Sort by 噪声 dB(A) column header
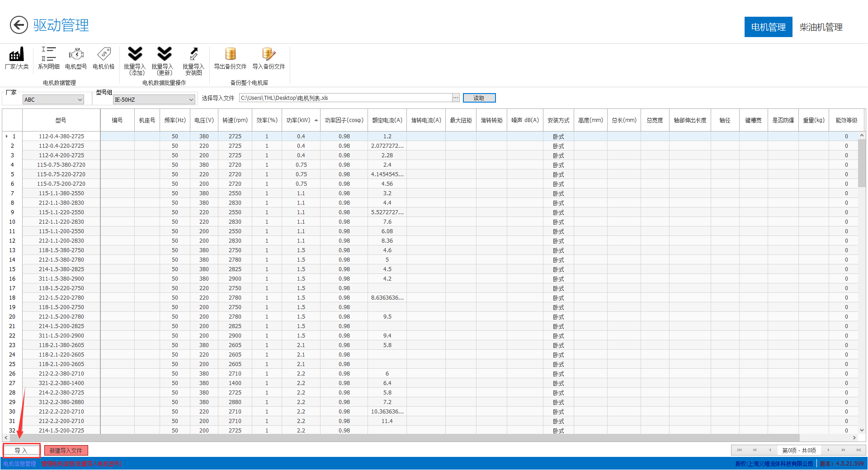Image resolution: width=868 pixels, height=470 pixels. pyautogui.click(x=525, y=120)
